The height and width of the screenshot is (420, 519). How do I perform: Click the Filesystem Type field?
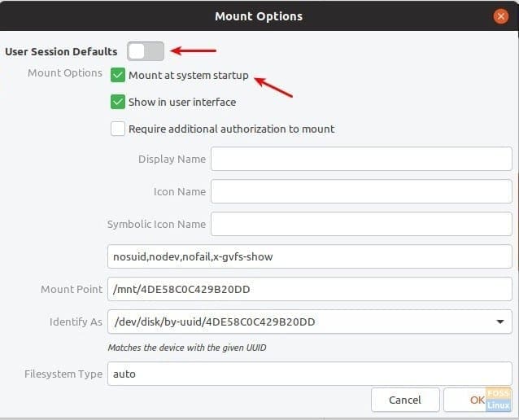[x=309, y=374]
